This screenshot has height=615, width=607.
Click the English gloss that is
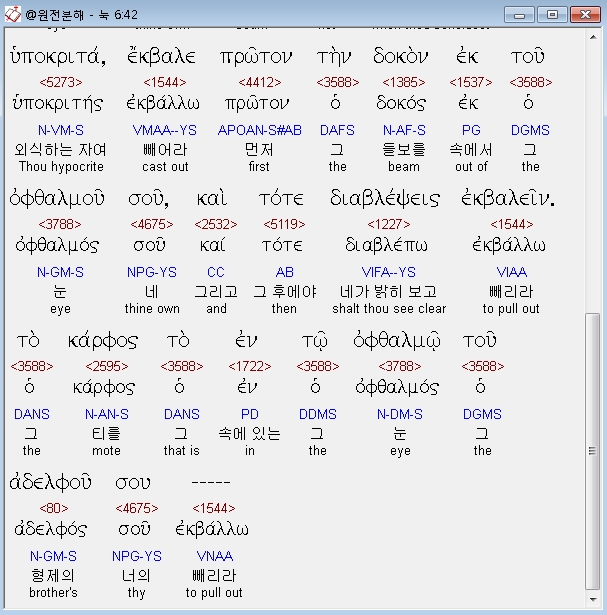[x=182, y=451]
